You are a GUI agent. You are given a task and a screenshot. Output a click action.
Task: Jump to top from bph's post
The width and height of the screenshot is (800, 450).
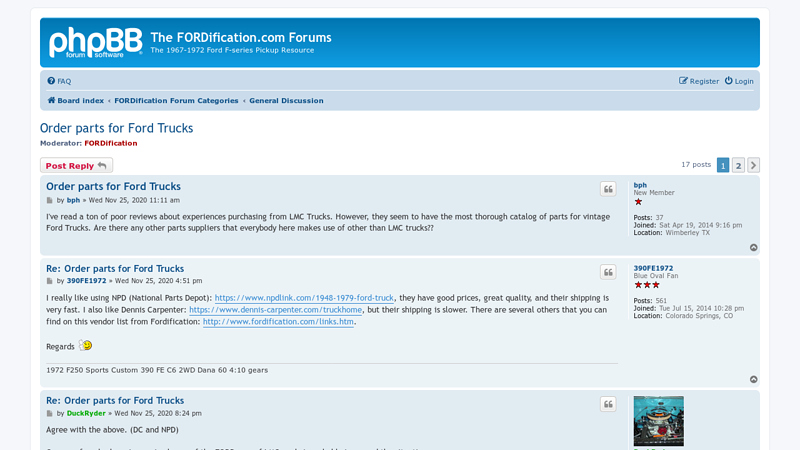[x=754, y=247]
